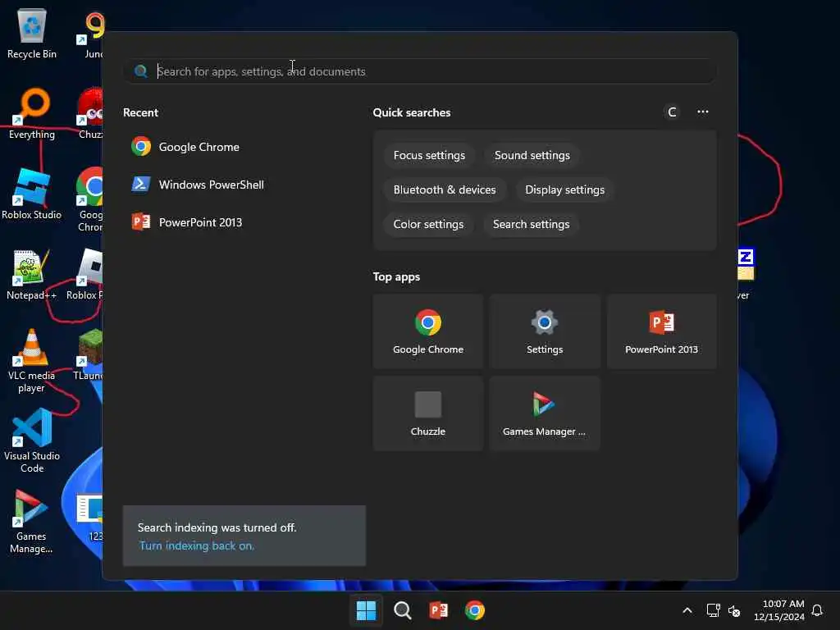Viewport: 840px width, 630px height.
Task: Select the Notepad++ desktop shortcut
Action: pos(32,274)
